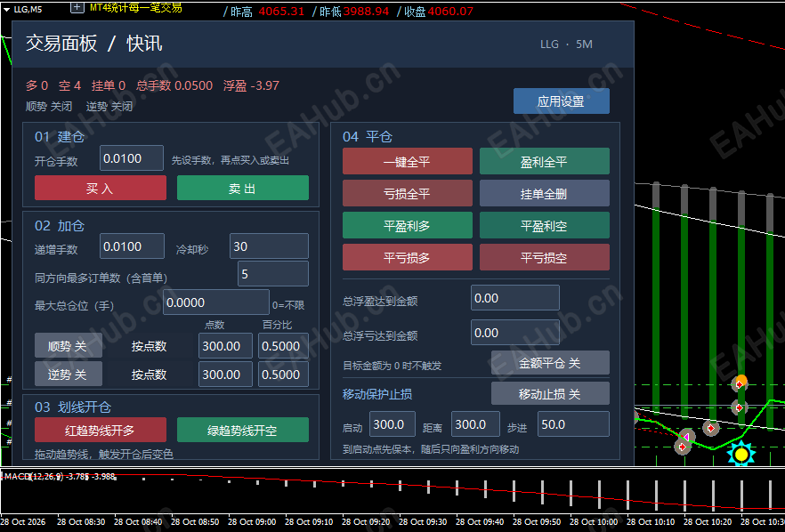Click the 平盈利多 button

[407, 225]
